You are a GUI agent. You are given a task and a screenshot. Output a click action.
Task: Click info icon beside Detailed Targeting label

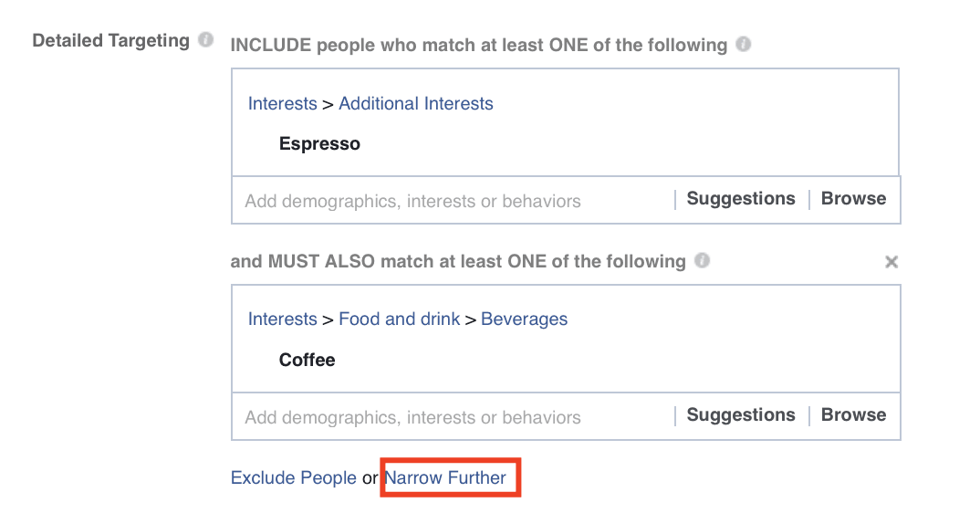point(205,40)
